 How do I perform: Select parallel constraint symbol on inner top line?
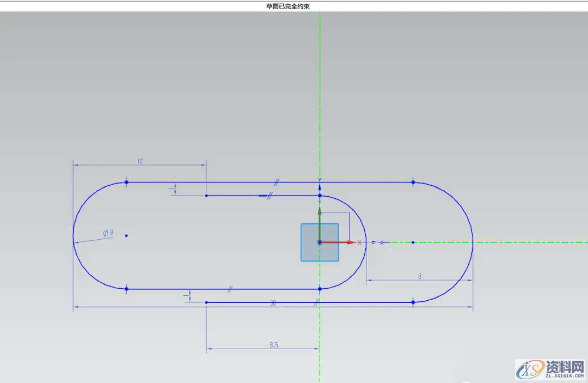269,195
